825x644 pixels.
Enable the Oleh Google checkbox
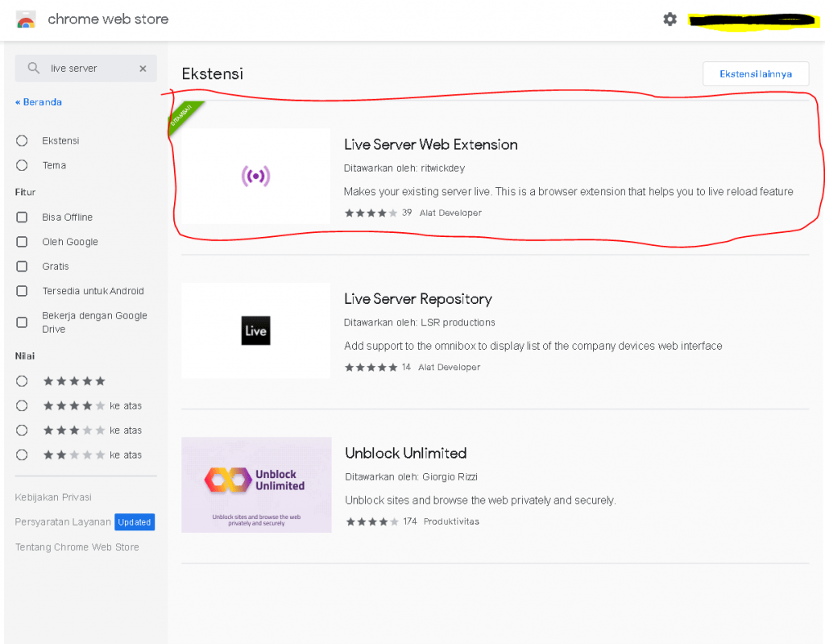point(22,242)
